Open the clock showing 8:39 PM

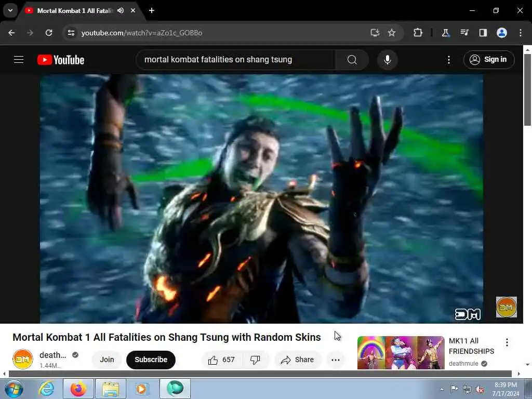pyautogui.click(x=506, y=389)
